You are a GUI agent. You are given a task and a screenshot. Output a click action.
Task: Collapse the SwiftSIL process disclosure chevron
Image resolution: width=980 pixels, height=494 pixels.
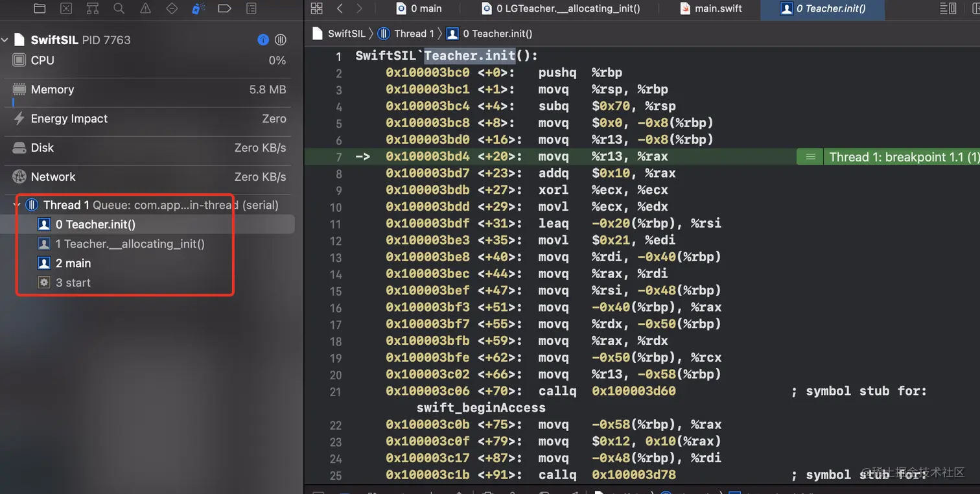[x=5, y=40]
